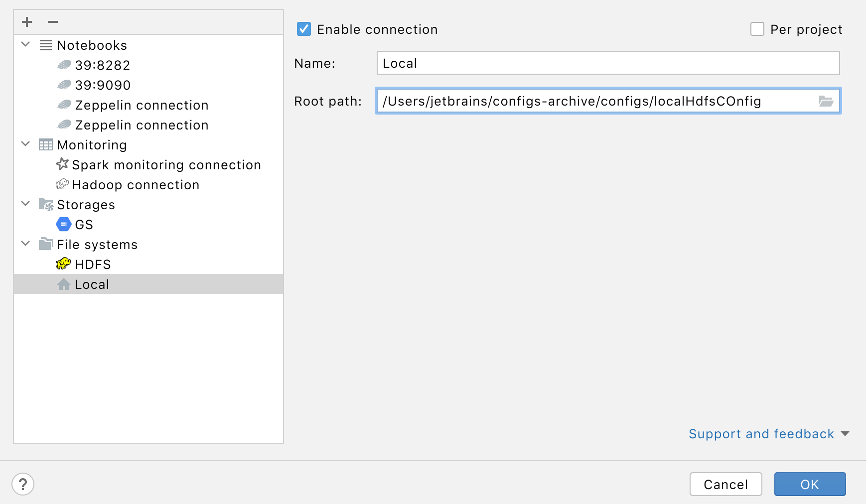The width and height of the screenshot is (866, 504).
Task: Confirm with the OK button
Action: tap(810, 484)
